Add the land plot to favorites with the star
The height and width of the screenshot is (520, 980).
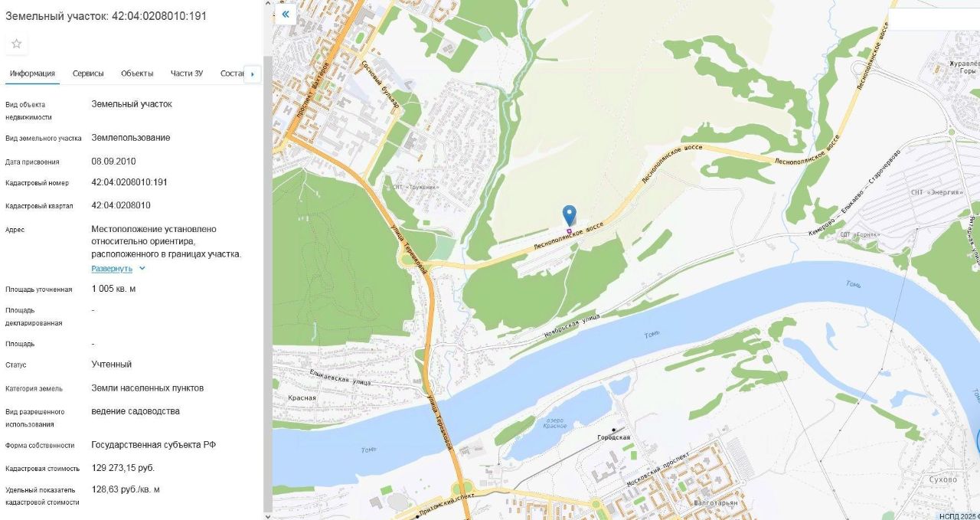(16, 44)
